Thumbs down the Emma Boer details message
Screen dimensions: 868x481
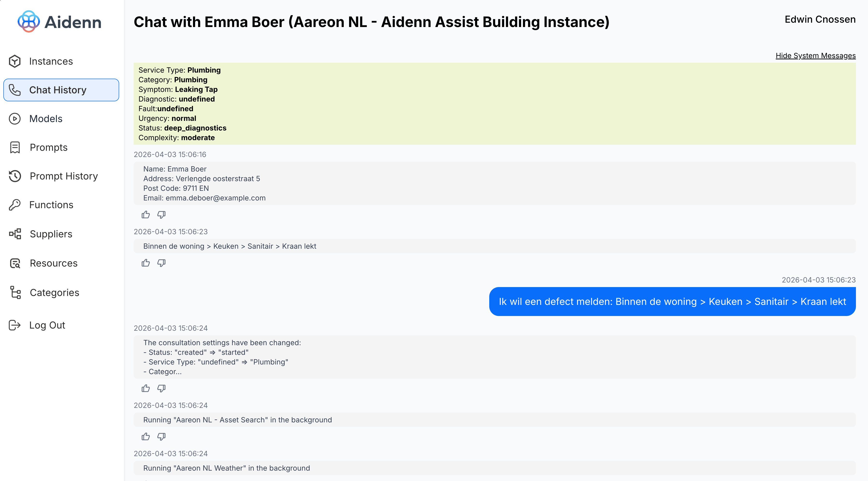[x=161, y=214]
